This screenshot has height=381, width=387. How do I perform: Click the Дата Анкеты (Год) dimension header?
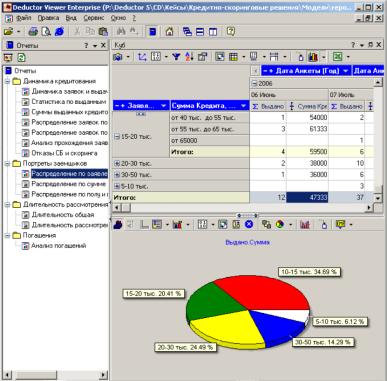[306, 71]
